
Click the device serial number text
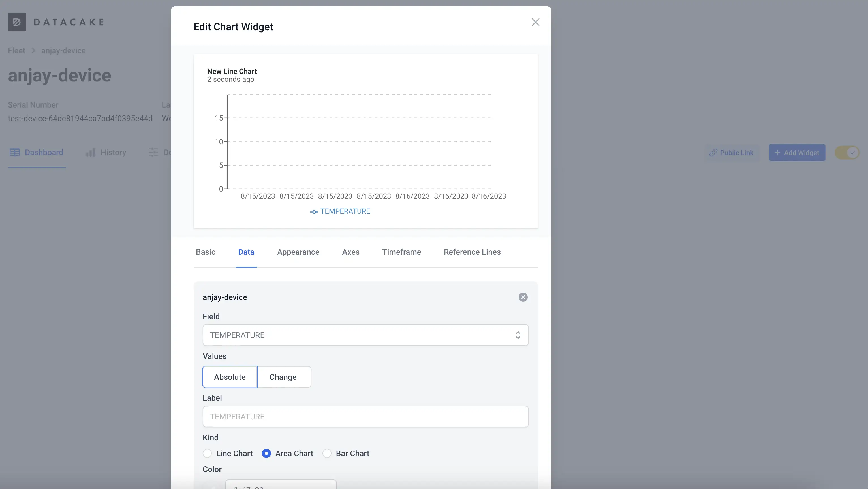pyautogui.click(x=80, y=119)
